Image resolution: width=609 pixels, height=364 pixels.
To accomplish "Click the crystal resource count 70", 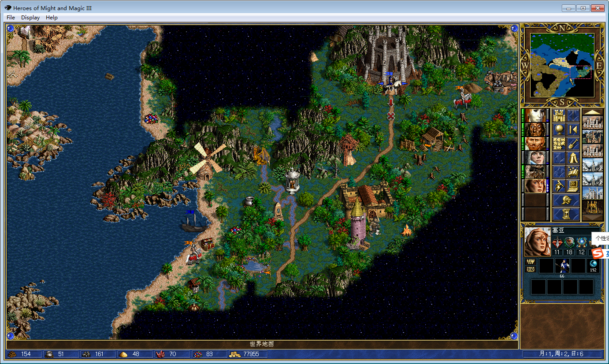I will (x=172, y=354).
